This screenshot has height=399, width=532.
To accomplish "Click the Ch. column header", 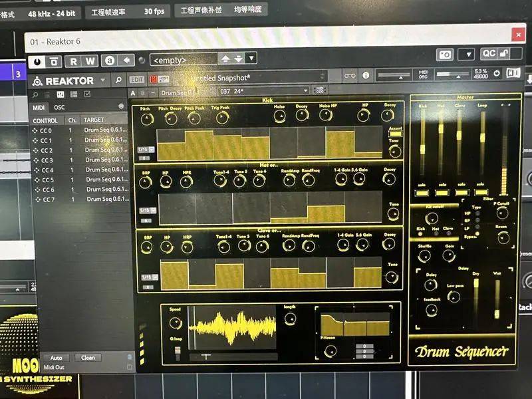I will [72, 120].
